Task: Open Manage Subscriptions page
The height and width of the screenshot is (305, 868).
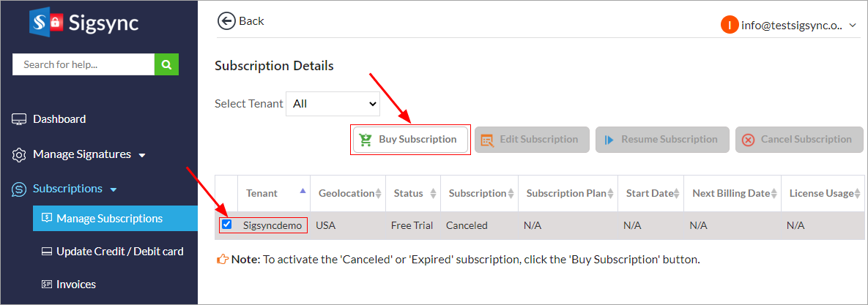Action: 109,218
